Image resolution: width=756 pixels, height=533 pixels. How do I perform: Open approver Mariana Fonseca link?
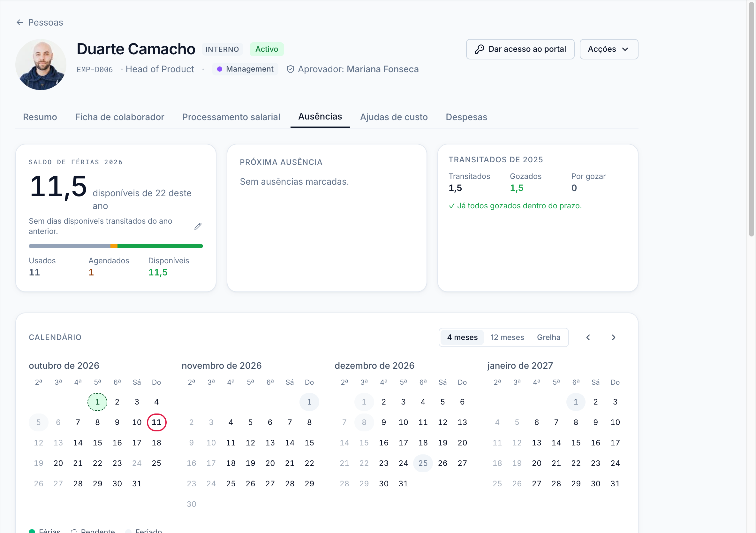pos(382,69)
